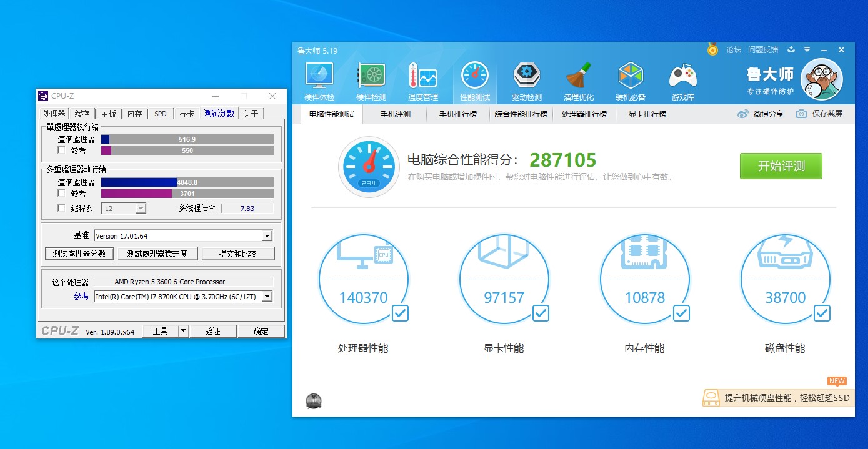Open 驱动检测 driver detection
Viewport: 868px width, 449px height.
(x=527, y=81)
